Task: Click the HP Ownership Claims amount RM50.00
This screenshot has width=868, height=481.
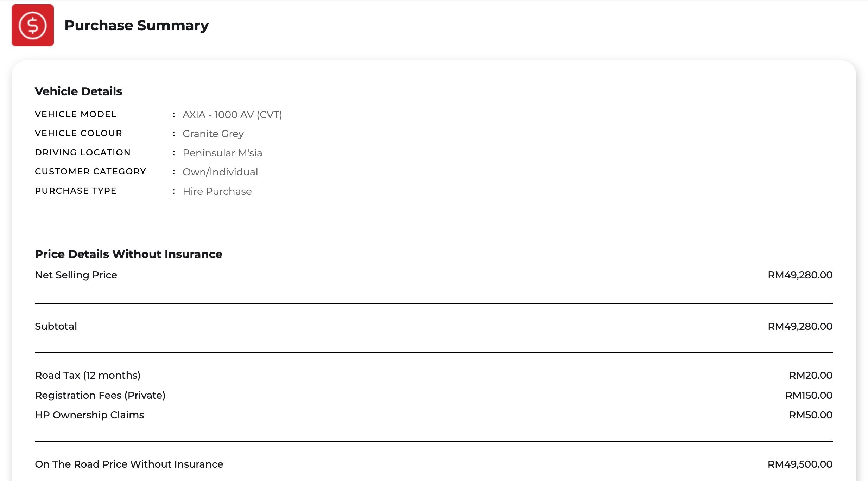Action: 811,415
